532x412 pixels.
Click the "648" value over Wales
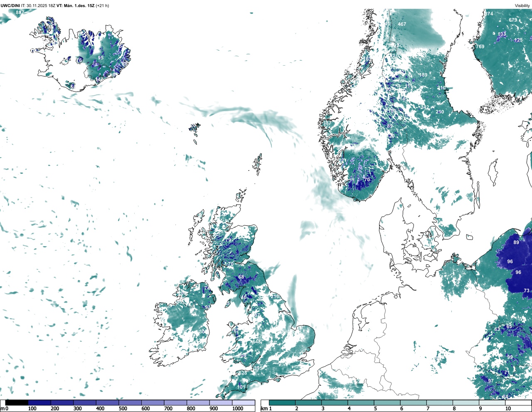(256, 342)
